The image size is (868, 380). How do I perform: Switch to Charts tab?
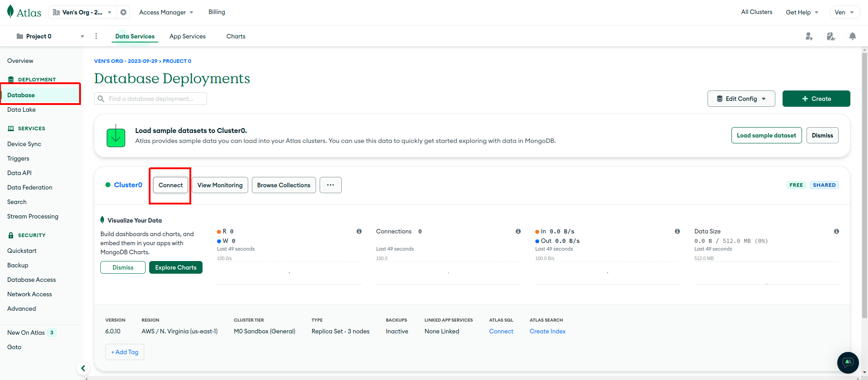tap(236, 36)
